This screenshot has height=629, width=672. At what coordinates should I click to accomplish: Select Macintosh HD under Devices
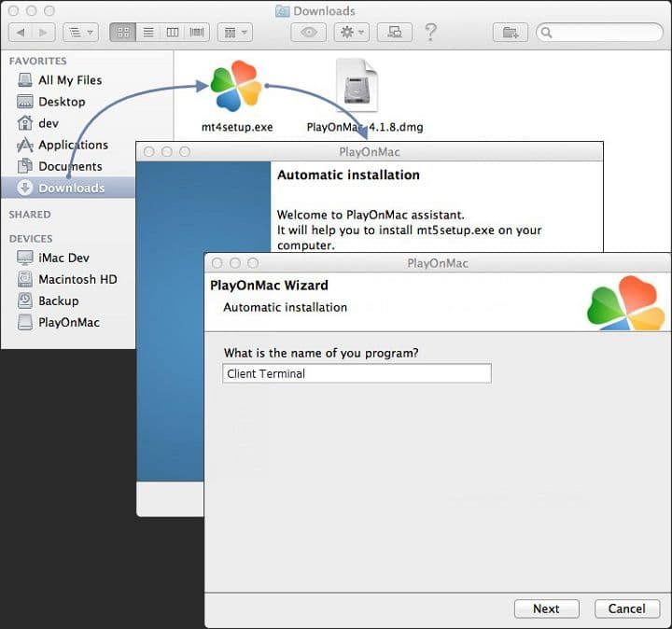pos(77,279)
